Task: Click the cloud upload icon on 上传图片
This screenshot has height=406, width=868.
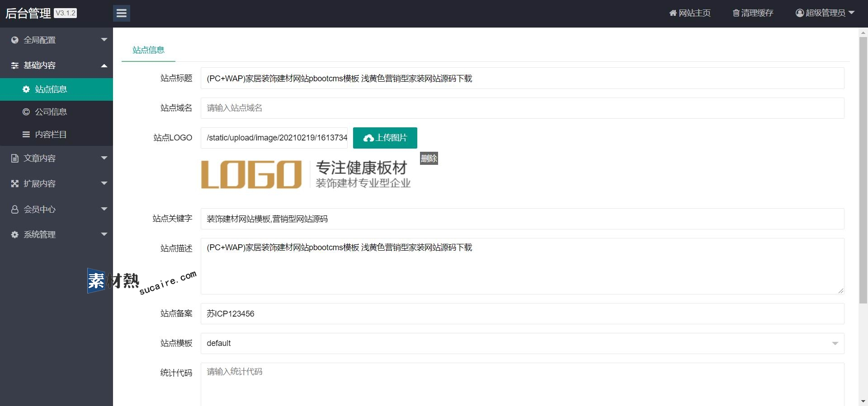Action: [x=368, y=138]
